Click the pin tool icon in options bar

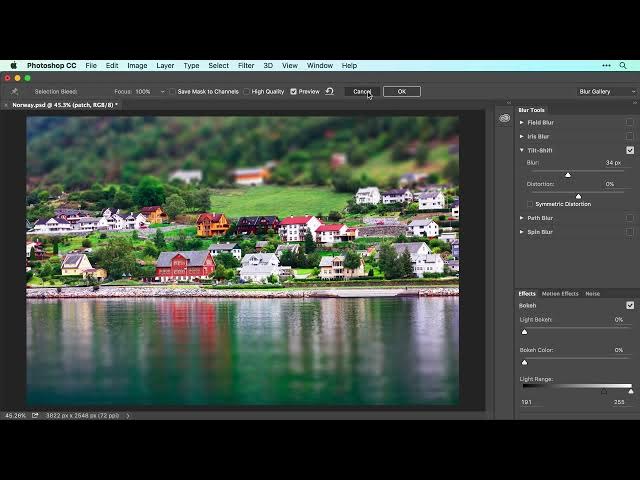(14, 91)
